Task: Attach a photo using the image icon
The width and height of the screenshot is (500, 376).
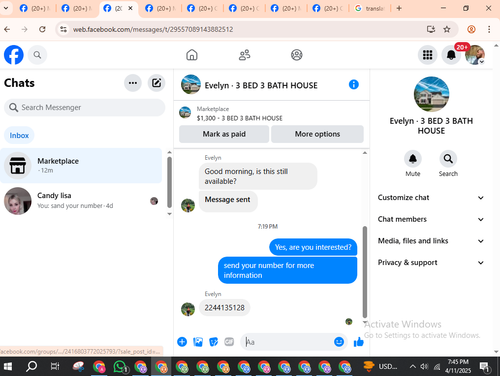Action: click(x=198, y=342)
